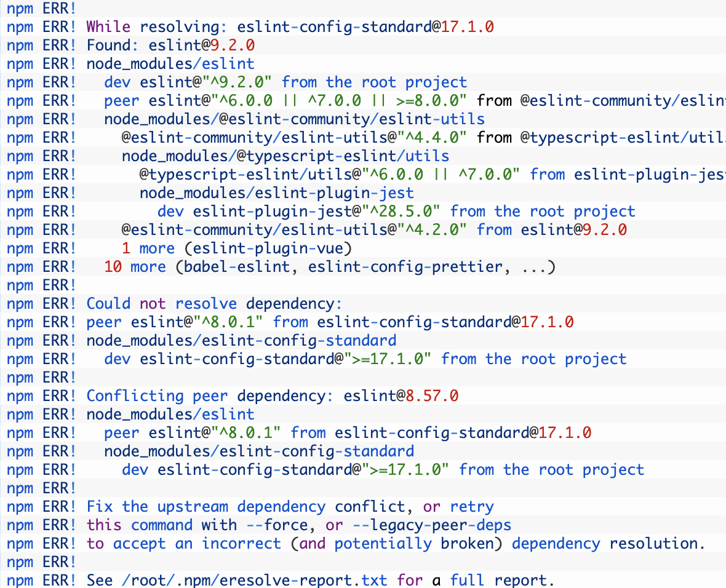
Task: Click 'Fix the upstream dependency conflict, or retry'
Action: [290, 507]
